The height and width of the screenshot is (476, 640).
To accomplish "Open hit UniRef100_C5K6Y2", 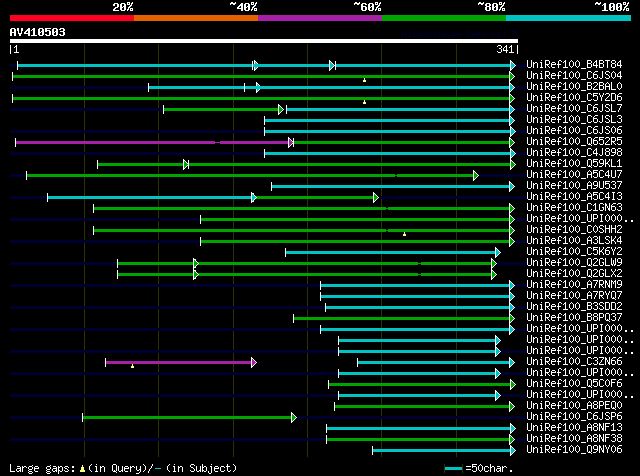I will click(x=574, y=252).
